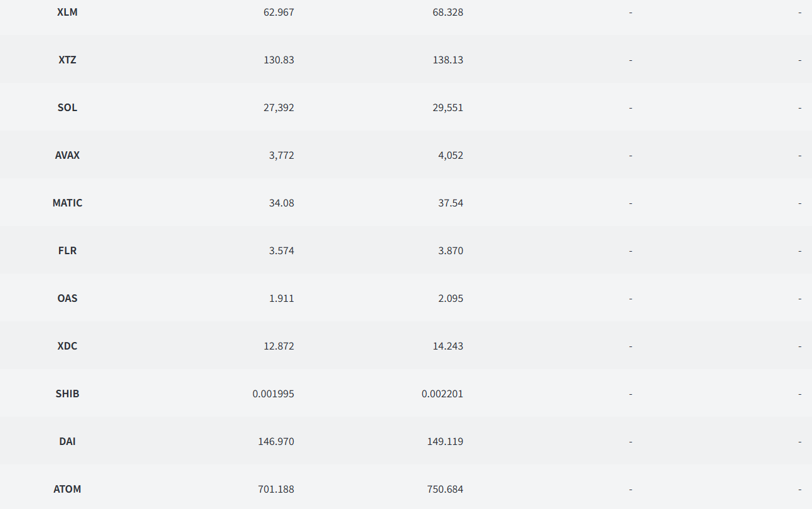Select the SHIB value 0.001995

point(273,394)
